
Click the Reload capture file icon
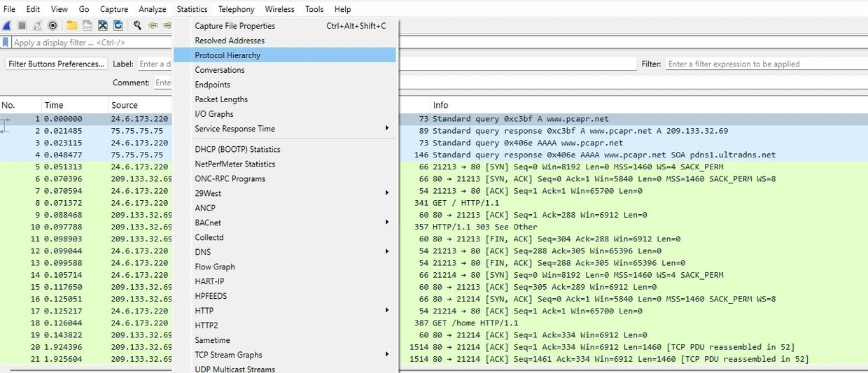pos(118,25)
